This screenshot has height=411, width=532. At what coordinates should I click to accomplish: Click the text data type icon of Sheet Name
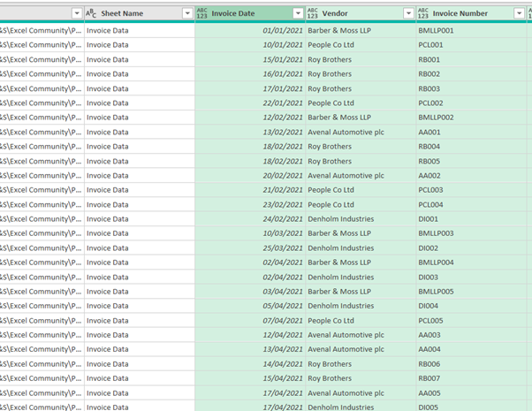point(91,13)
